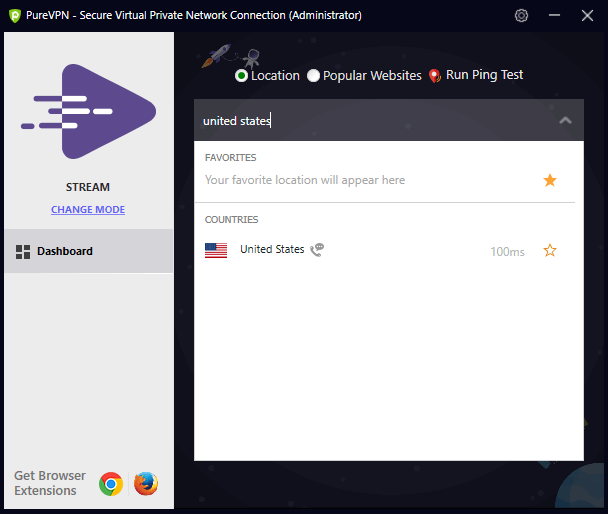The width and height of the screenshot is (608, 514).
Task: Close the PureVPN window
Action: click(587, 16)
